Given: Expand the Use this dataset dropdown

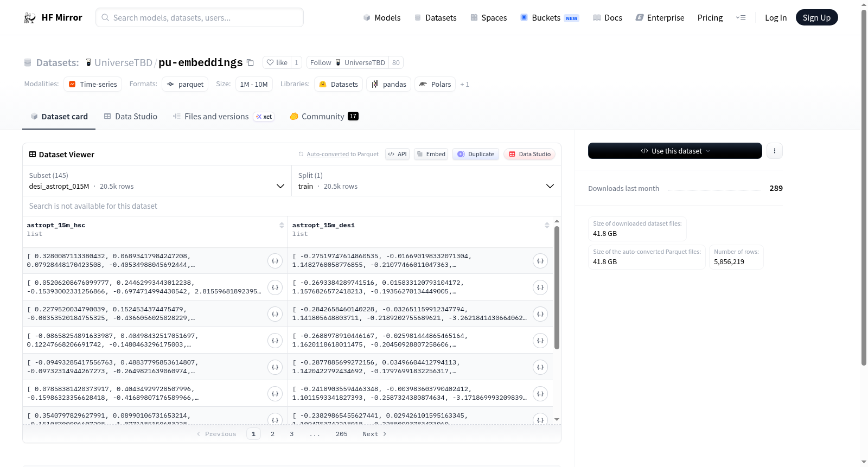Looking at the screenshot, I should [675, 151].
